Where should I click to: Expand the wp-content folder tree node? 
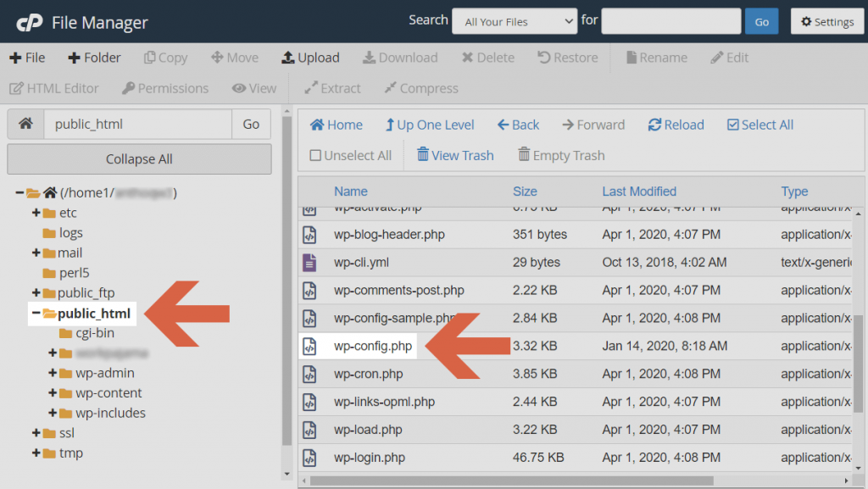click(x=53, y=393)
